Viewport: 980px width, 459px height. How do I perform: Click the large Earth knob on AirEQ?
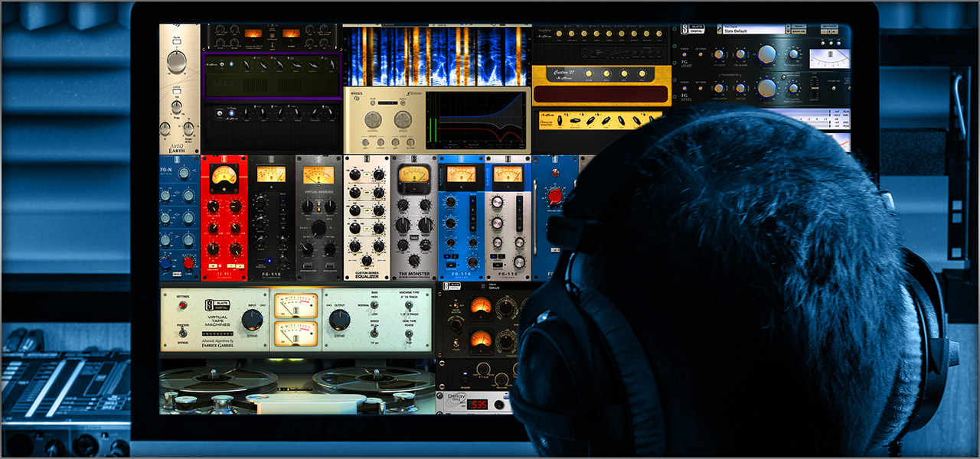coord(177,60)
